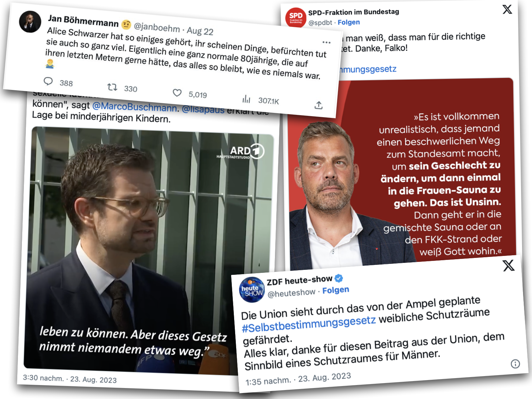This screenshot has height=399, width=532.
Task: Like Jan Böhmermann's tweet with the heart icon
Action: (177, 93)
